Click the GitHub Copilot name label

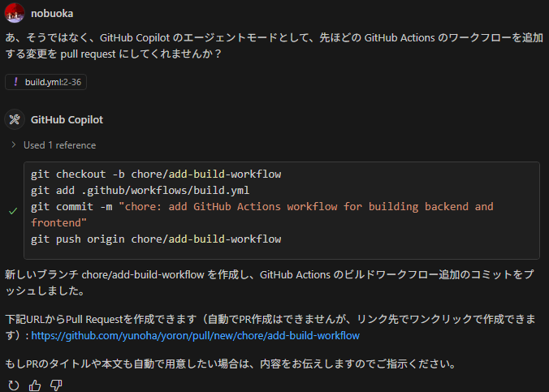(67, 119)
